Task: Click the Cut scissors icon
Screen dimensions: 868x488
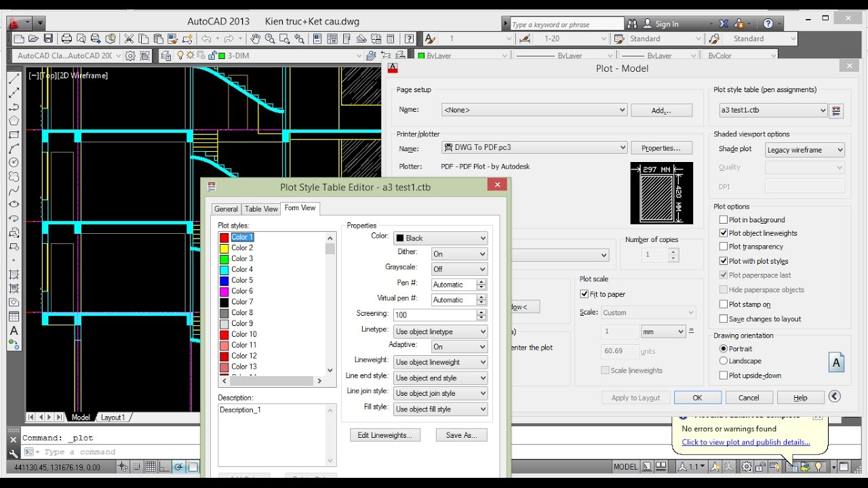Action: point(129,39)
